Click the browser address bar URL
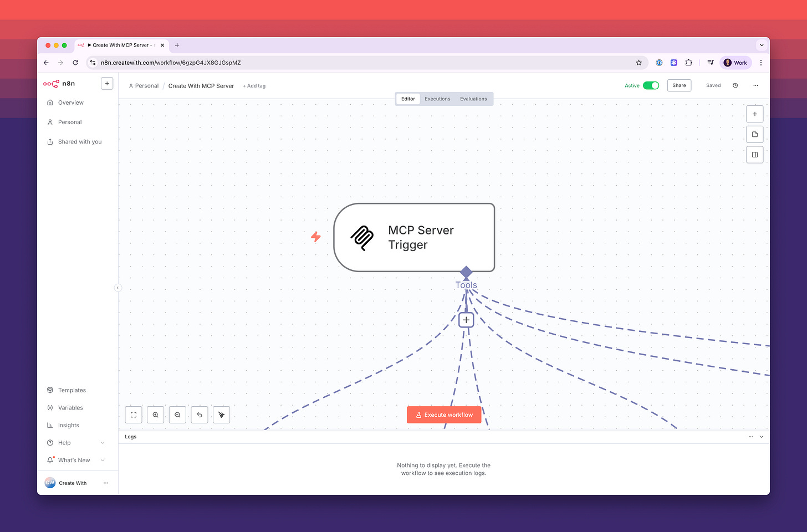 click(x=171, y=63)
